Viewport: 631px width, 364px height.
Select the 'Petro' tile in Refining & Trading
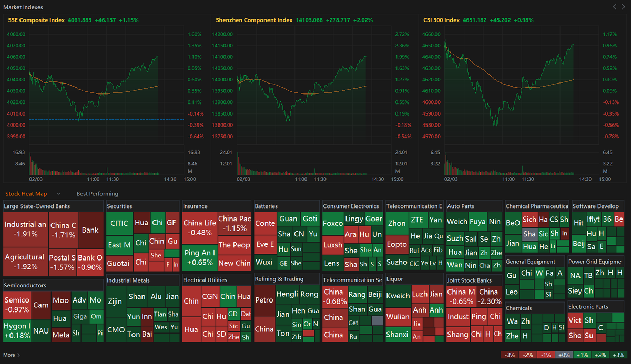[264, 300]
